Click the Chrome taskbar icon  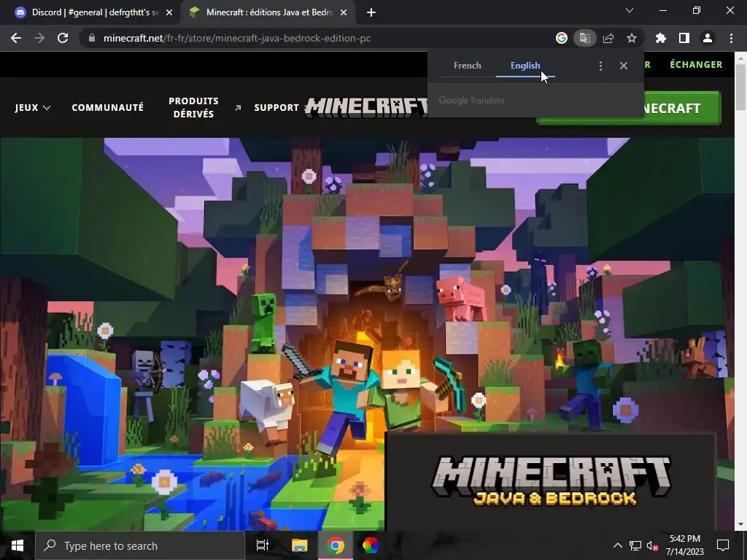tap(336, 545)
